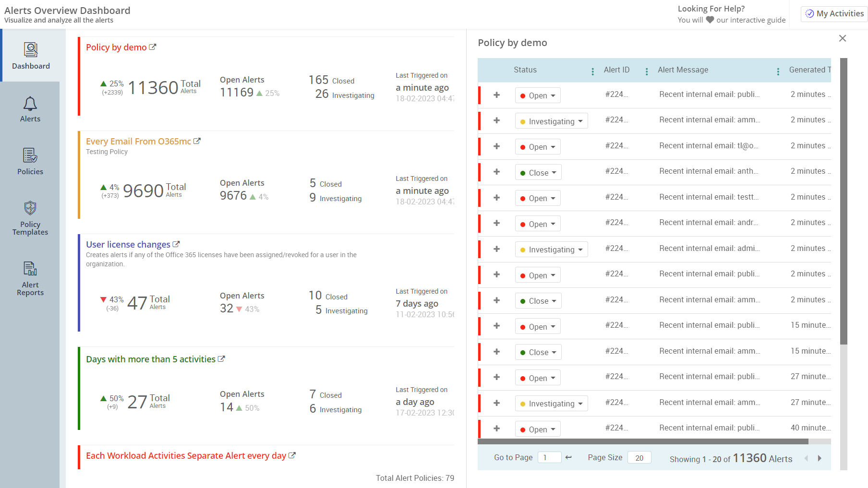Viewport: 868px width, 488px height.
Task: Click the Status column options icon
Action: coord(592,70)
